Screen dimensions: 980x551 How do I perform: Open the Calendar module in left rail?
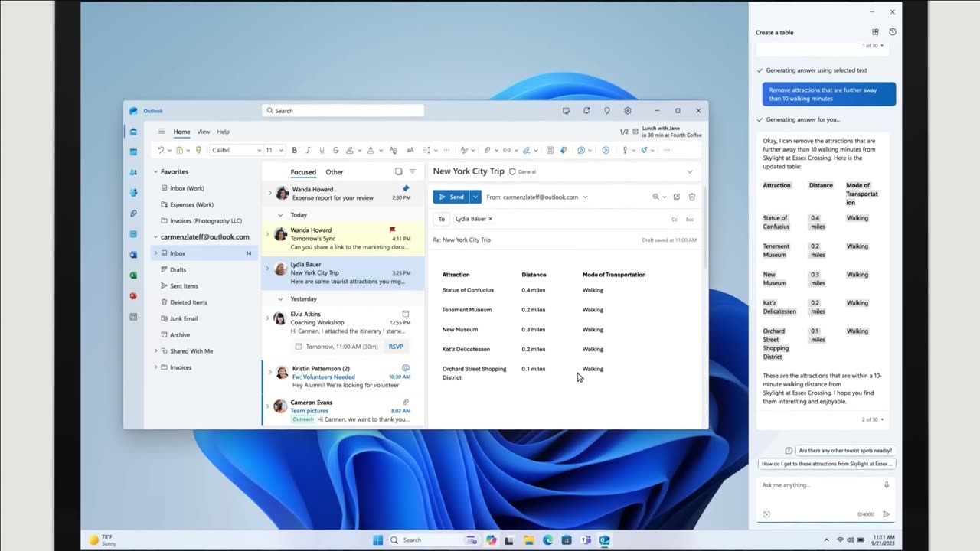coord(133,152)
